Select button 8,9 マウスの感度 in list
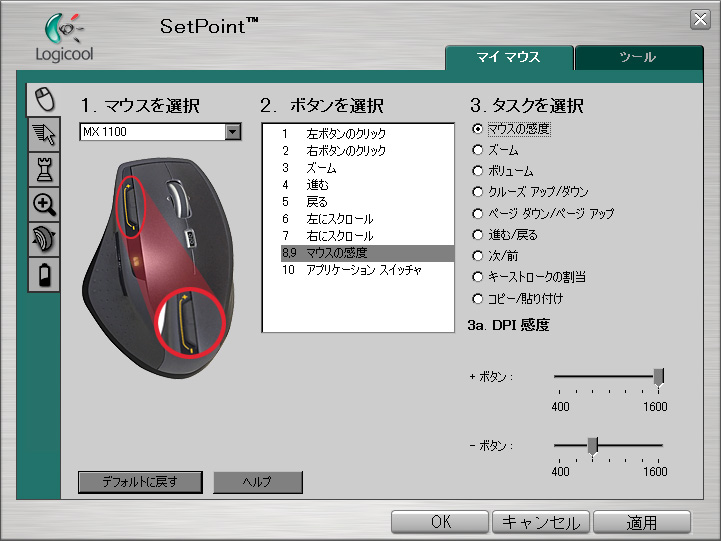 coord(367,253)
